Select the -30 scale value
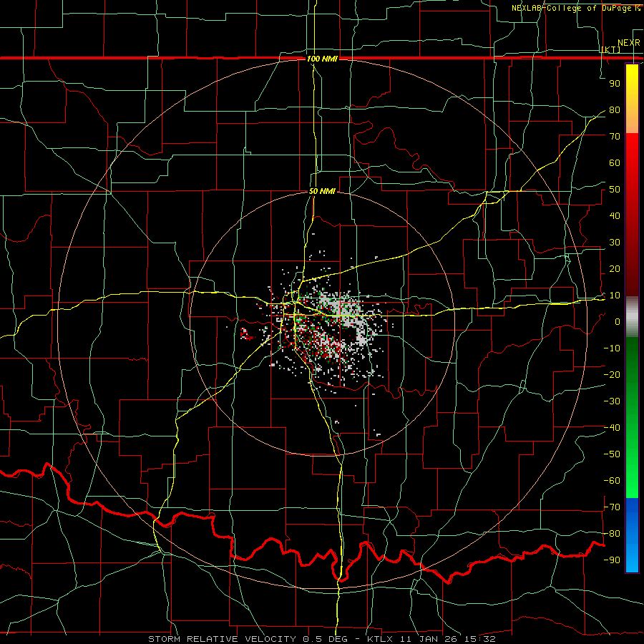The image size is (644, 644). click(612, 401)
